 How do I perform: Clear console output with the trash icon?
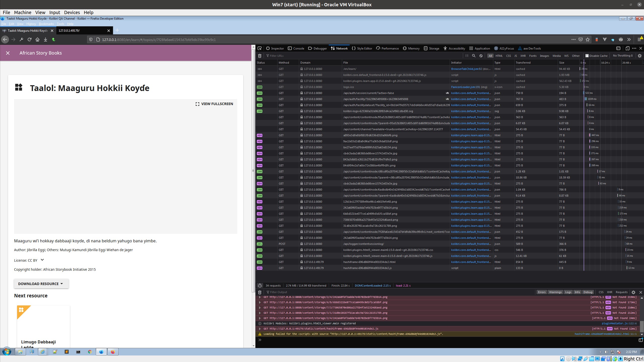point(260,292)
